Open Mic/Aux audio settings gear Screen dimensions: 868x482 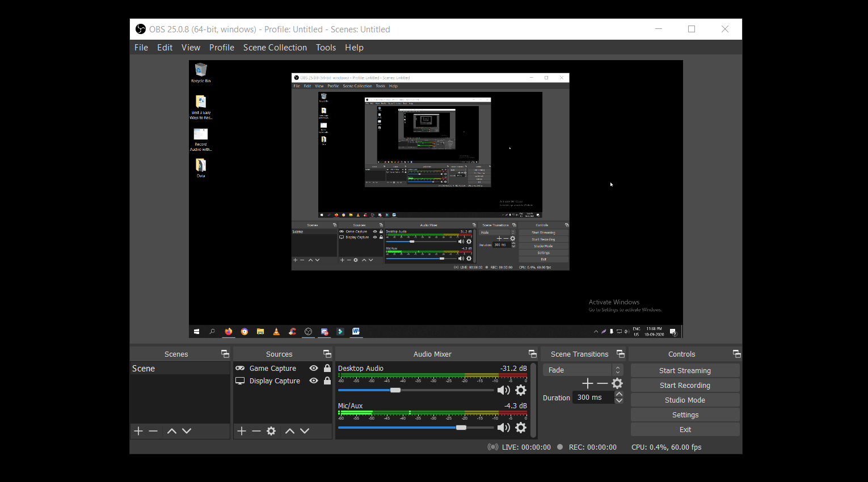pyautogui.click(x=521, y=428)
